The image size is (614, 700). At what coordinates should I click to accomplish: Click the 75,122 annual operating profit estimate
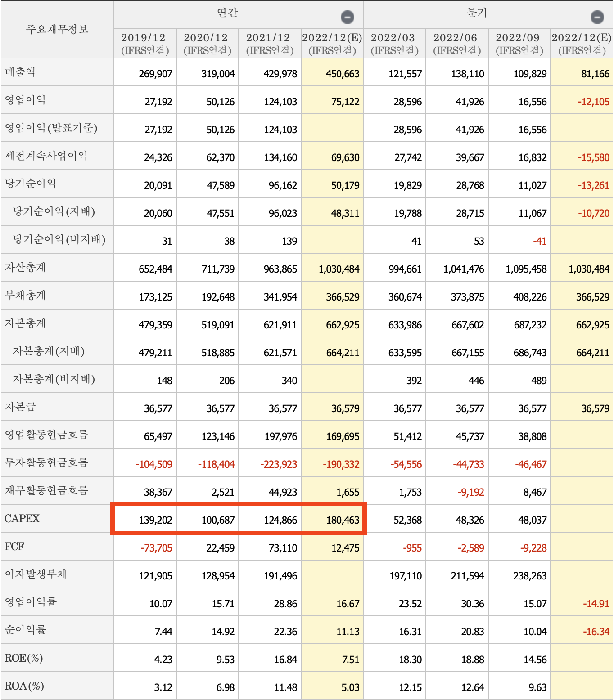[345, 102]
